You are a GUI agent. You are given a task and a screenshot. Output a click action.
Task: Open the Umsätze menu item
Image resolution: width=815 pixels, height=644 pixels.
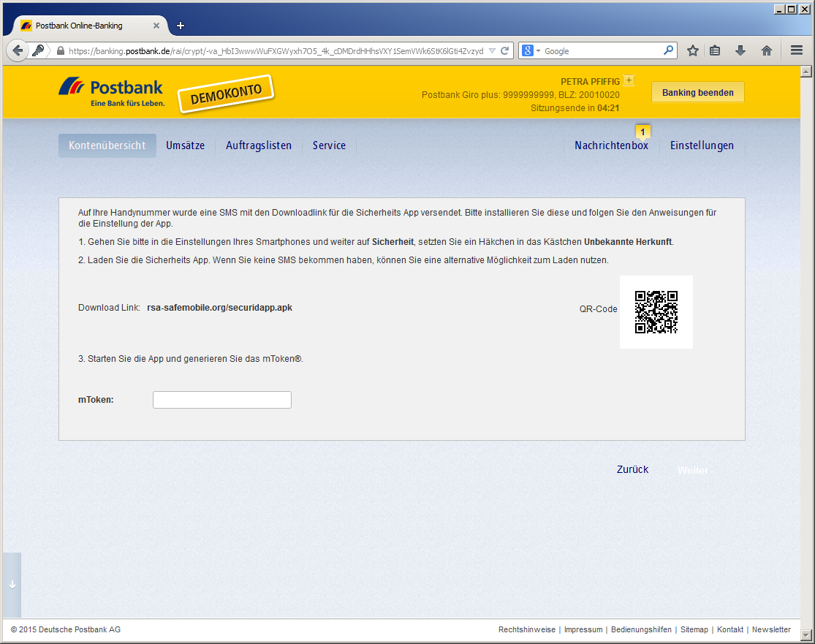coord(185,145)
